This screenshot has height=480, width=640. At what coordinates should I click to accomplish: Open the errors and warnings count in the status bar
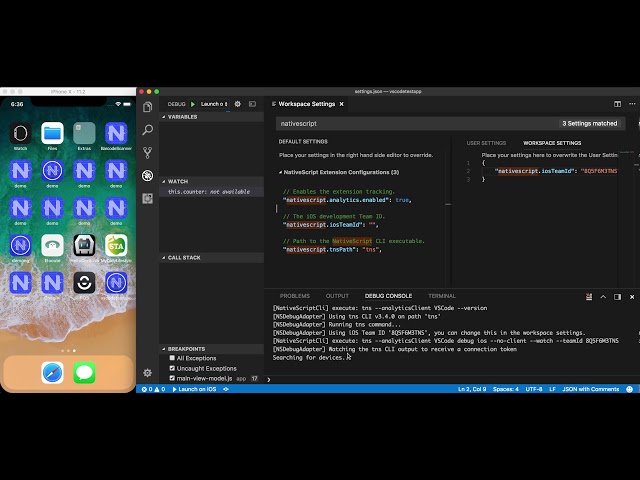(x=153, y=389)
